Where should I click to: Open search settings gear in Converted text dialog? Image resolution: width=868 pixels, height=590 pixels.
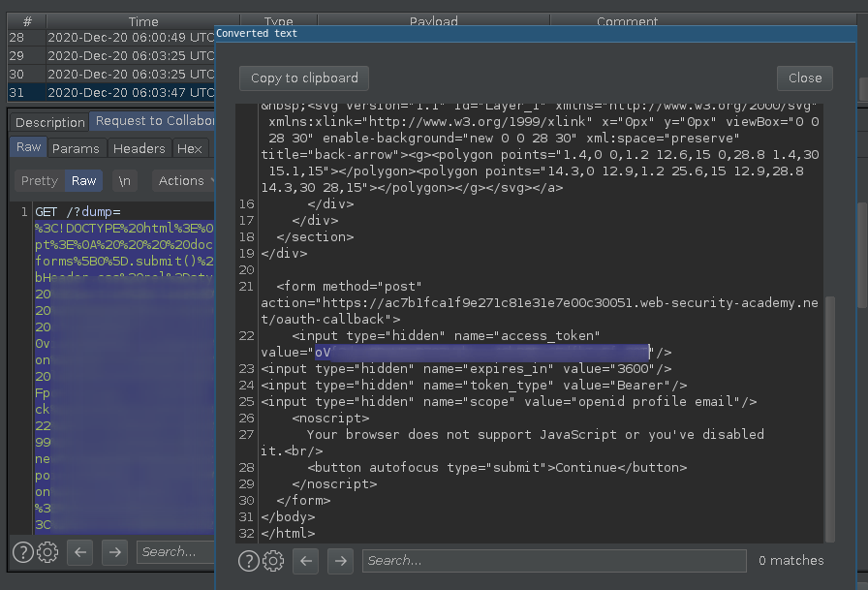click(273, 561)
